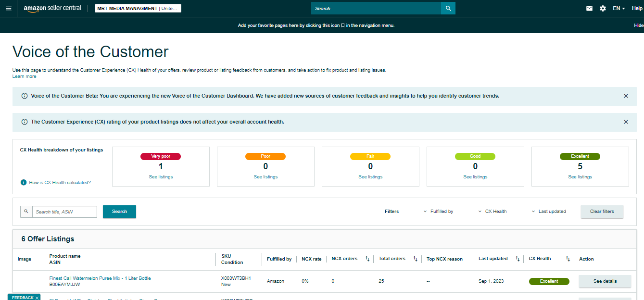Click the Top NCX reason column header
Screen dimensions: 644x300
[444, 259]
